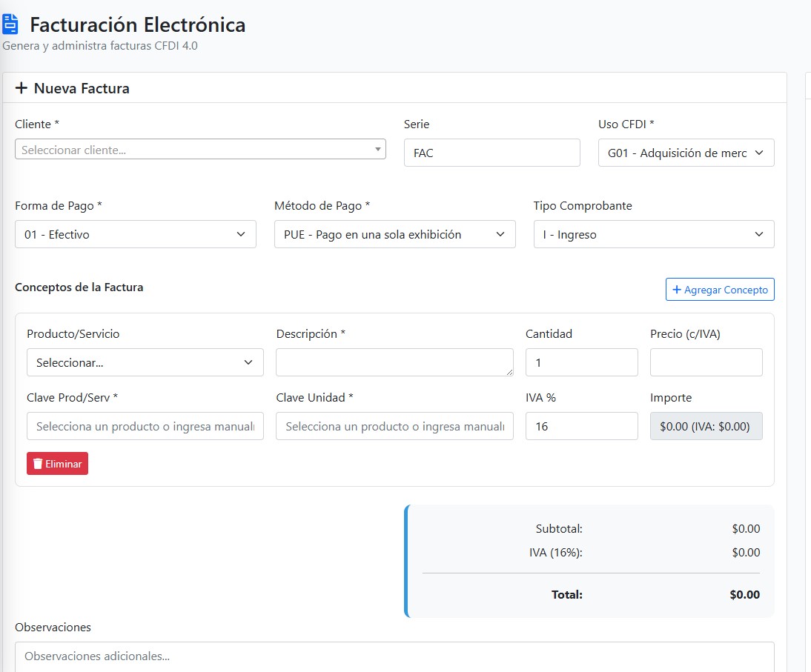Viewport: 811px width, 672px height.
Task: Open the Forma de Pago dropdown
Action: pyautogui.click(x=136, y=234)
